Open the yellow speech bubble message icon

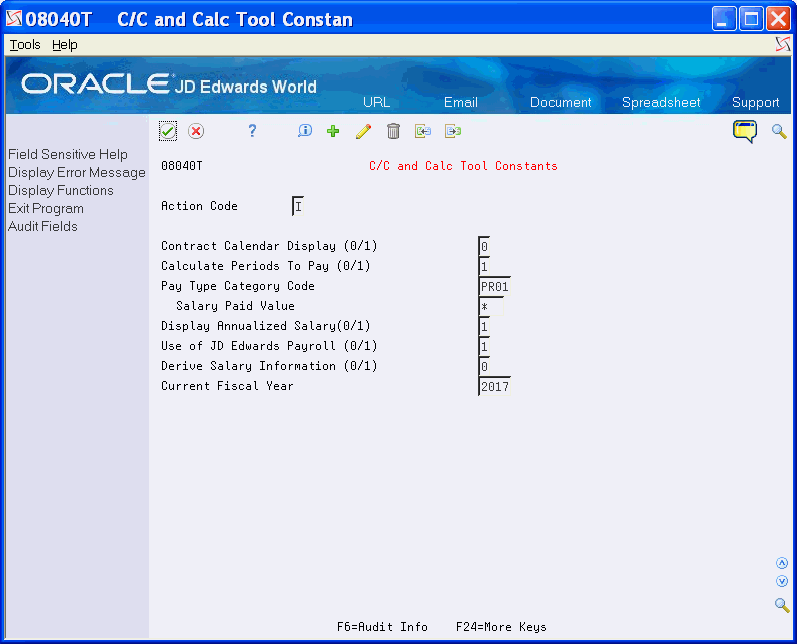pyautogui.click(x=745, y=131)
